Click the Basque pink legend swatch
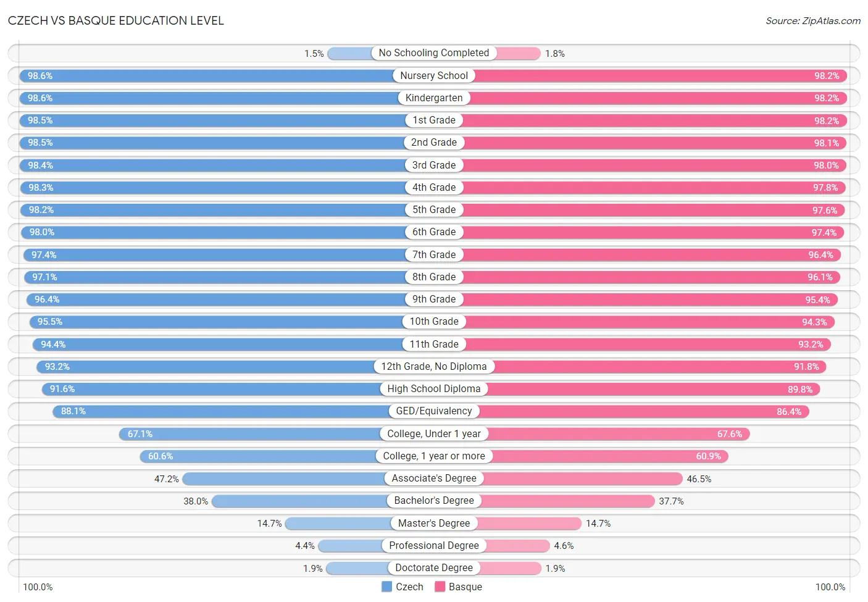The width and height of the screenshot is (868, 602). 440,587
